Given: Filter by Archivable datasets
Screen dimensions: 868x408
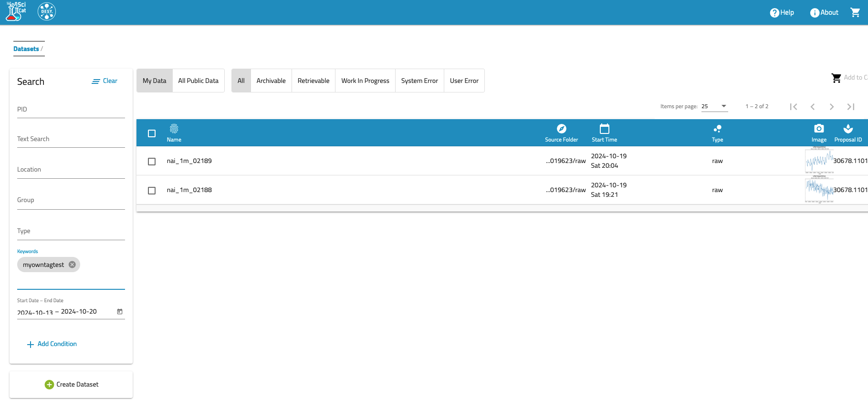Looking at the screenshot, I should click(x=271, y=81).
